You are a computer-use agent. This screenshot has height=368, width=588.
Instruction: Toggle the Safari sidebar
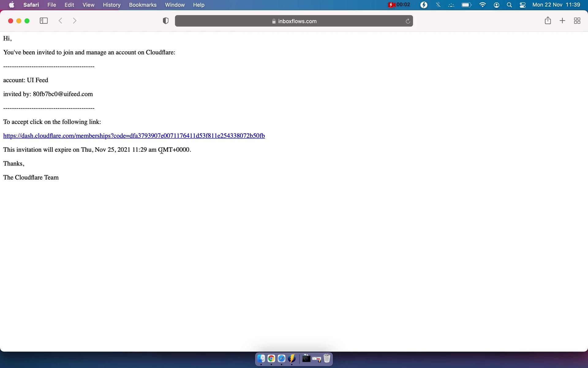click(44, 21)
